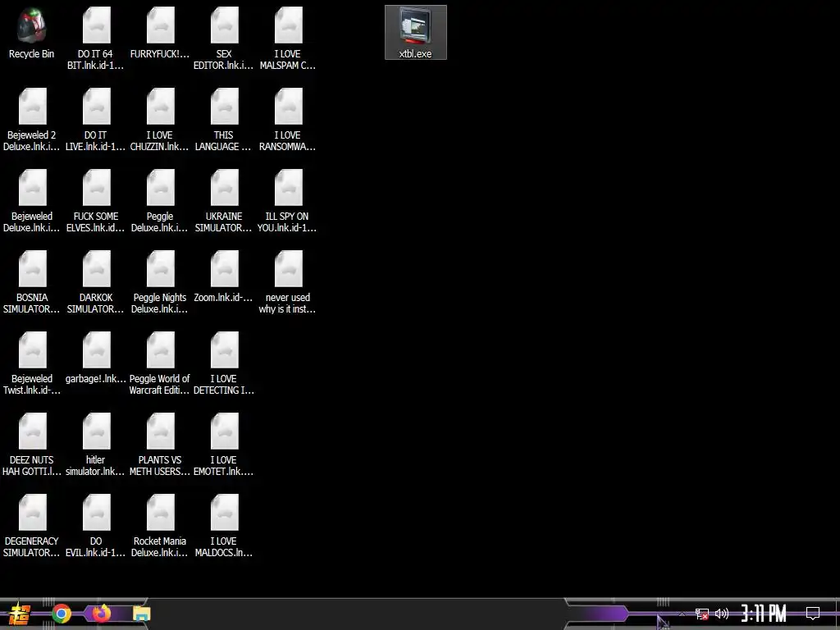Select Bejeweled 2 Deluxe.lnk file
This screenshot has height=630, width=840.
32,120
